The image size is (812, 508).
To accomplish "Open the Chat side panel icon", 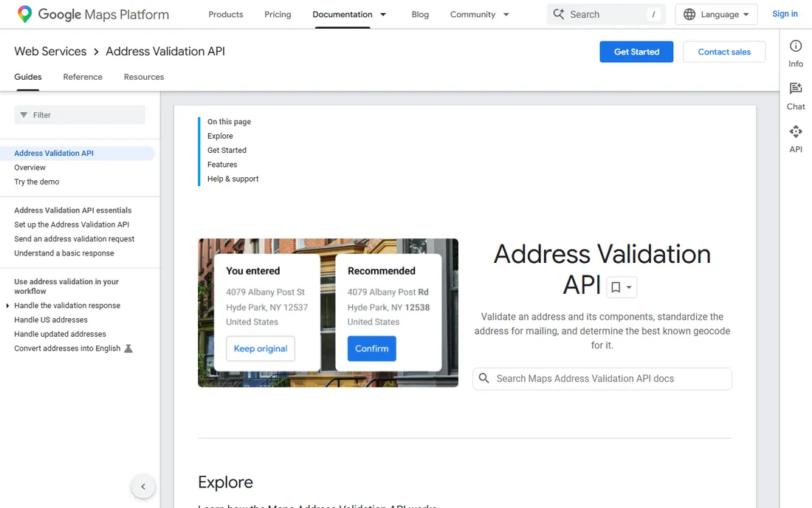I will pos(796,89).
